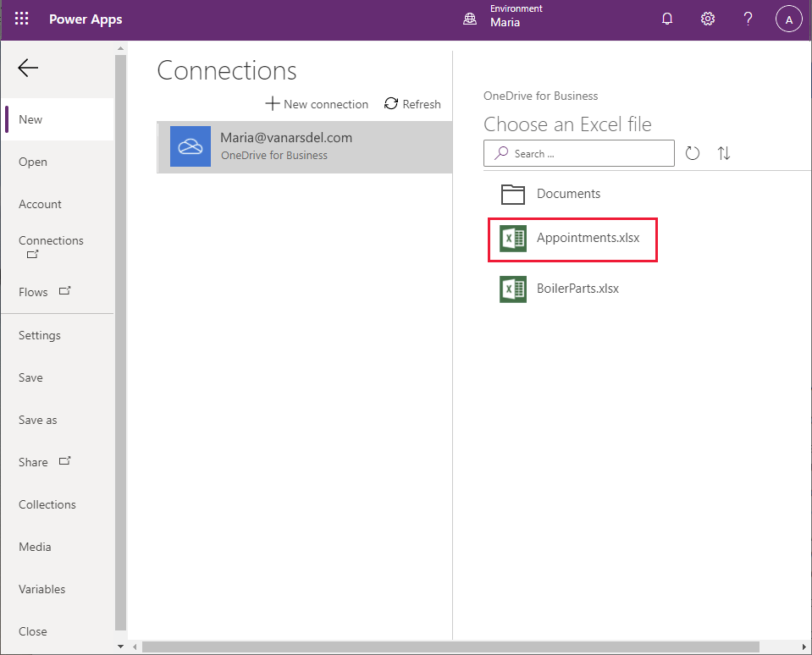Choose the BoilerParts.xlsx file

pos(560,289)
